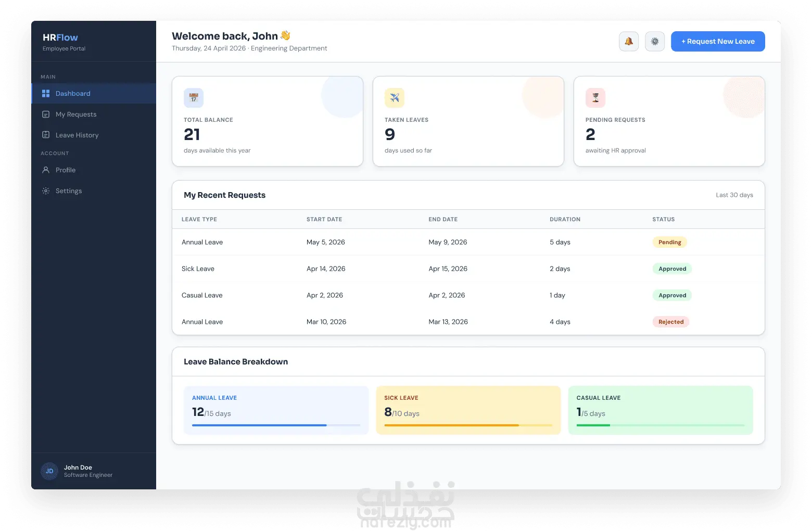This screenshot has width=812, height=531.
Task: Click the Approved badge for Sick Leave
Action: click(672, 269)
